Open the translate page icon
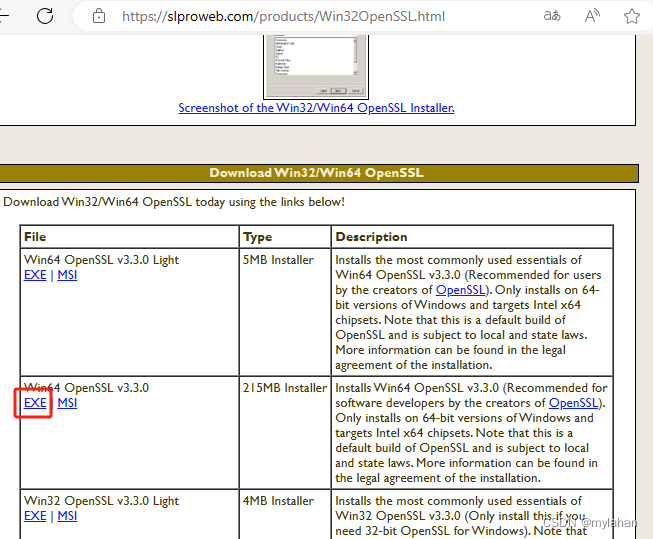The height and width of the screenshot is (539, 653). pos(552,16)
